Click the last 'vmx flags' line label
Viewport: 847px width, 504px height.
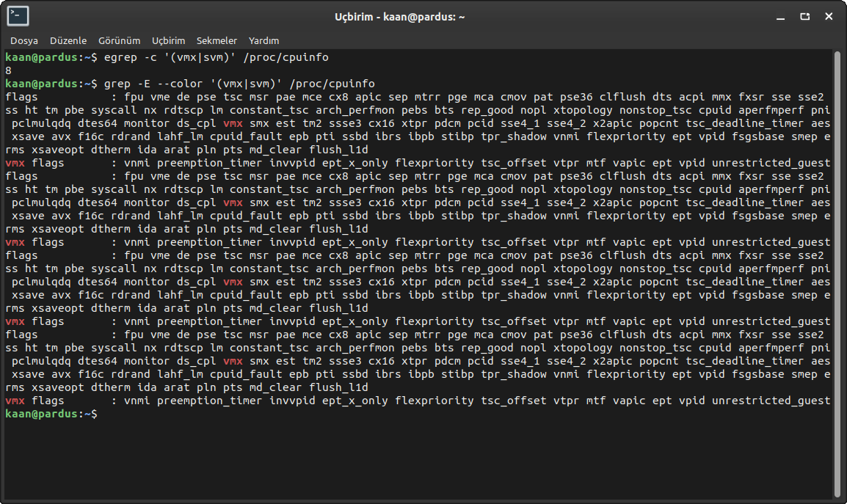point(34,401)
